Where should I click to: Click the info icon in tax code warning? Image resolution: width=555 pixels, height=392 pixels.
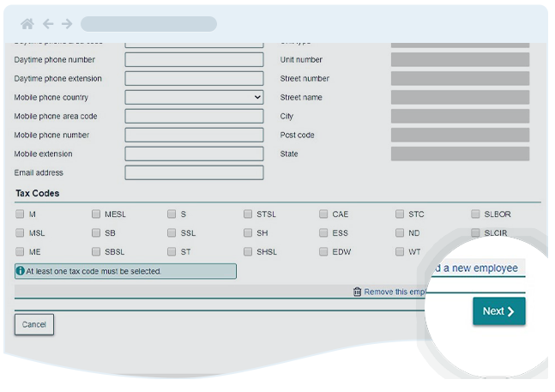point(21,271)
